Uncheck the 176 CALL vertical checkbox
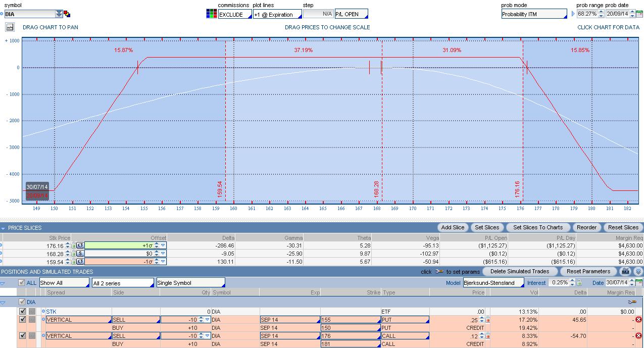This screenshot has width=644, height=348. (22, 336)
